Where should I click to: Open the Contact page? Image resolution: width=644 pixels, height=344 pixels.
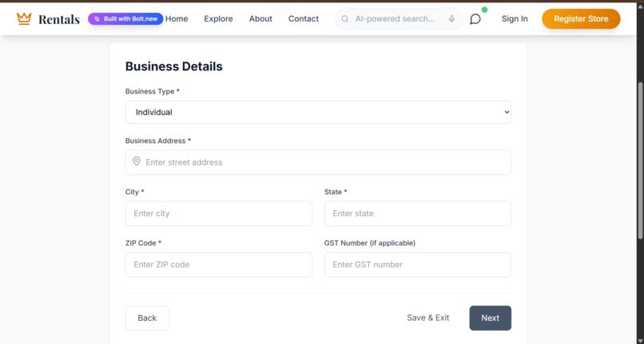click(x=304, y=19)
